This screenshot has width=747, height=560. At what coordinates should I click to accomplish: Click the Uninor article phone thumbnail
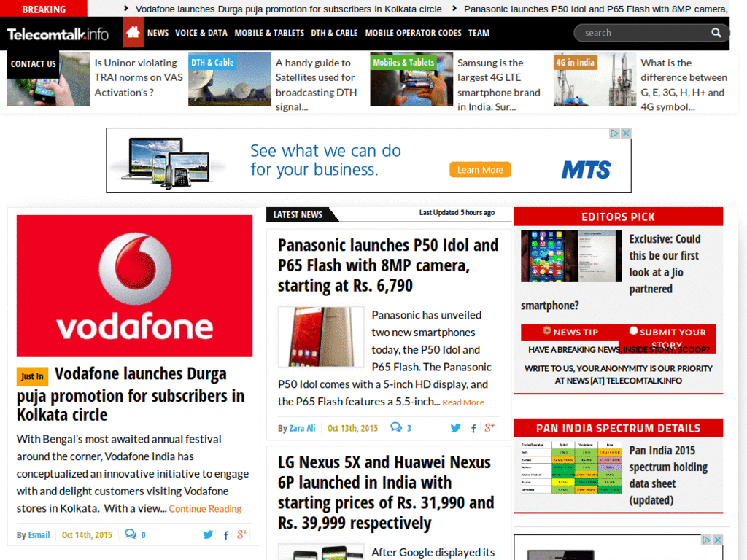[x=49, y=79]
